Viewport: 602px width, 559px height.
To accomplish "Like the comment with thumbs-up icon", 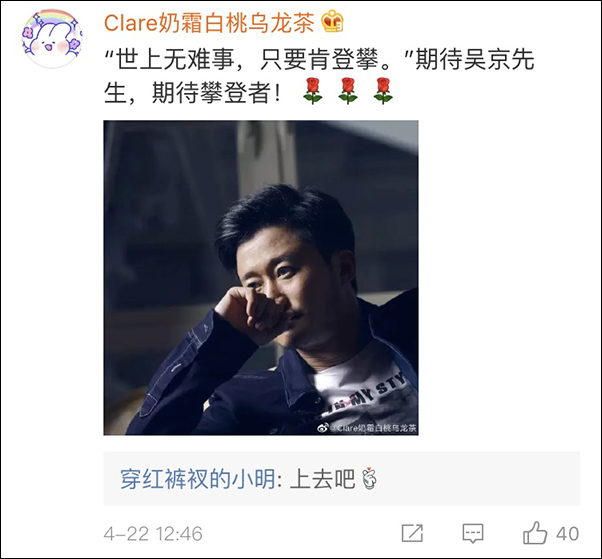I will point(535,533).
